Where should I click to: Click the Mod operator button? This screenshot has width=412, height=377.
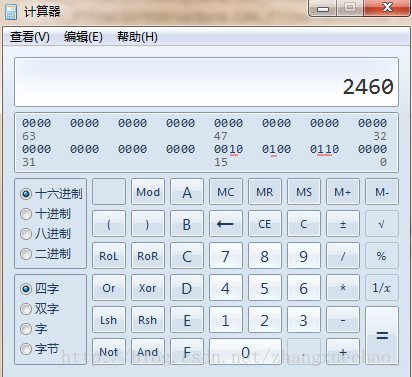[148, 192]
